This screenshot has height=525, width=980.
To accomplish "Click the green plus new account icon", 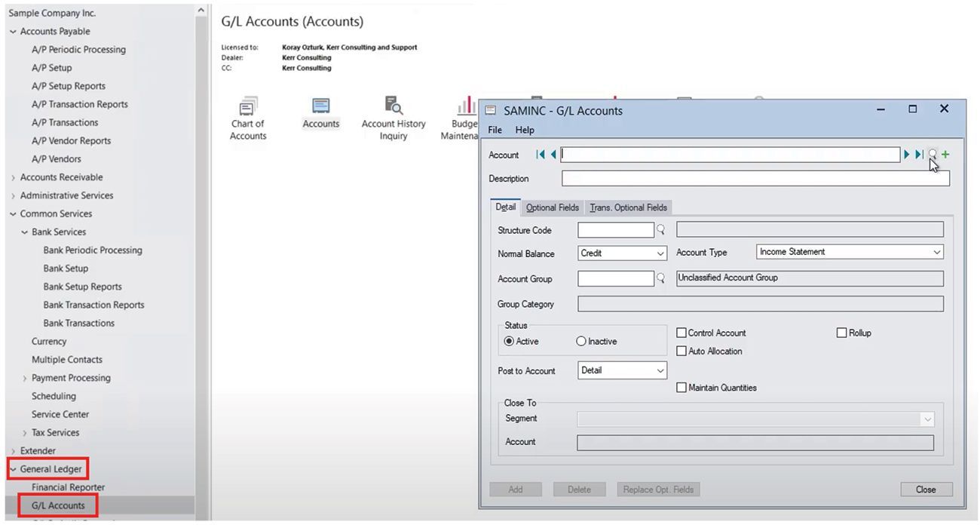I will point(945,155).
